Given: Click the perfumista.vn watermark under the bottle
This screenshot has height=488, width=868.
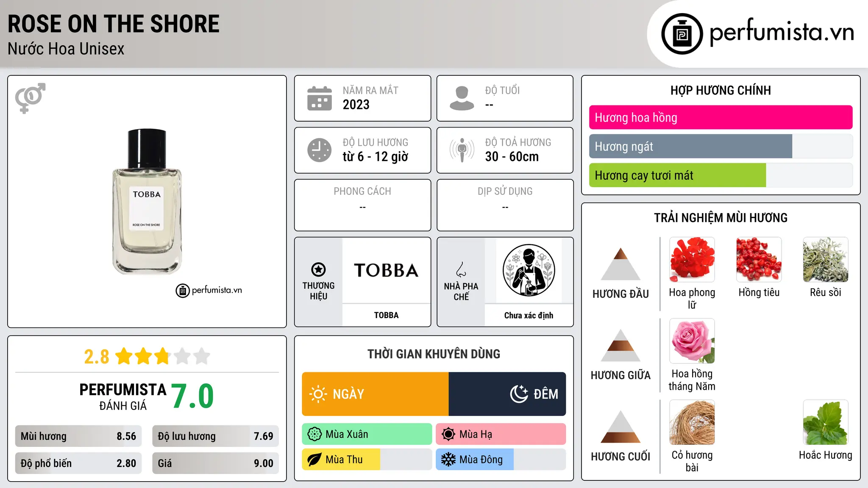Looking at the screenshot, I should coord(209,291).
